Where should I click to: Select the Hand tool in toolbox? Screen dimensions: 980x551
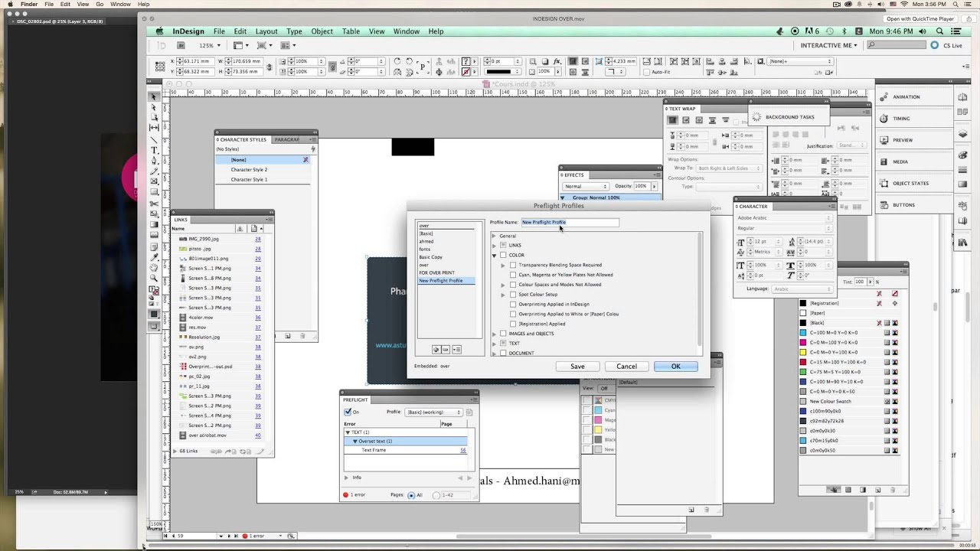point(154,268)
